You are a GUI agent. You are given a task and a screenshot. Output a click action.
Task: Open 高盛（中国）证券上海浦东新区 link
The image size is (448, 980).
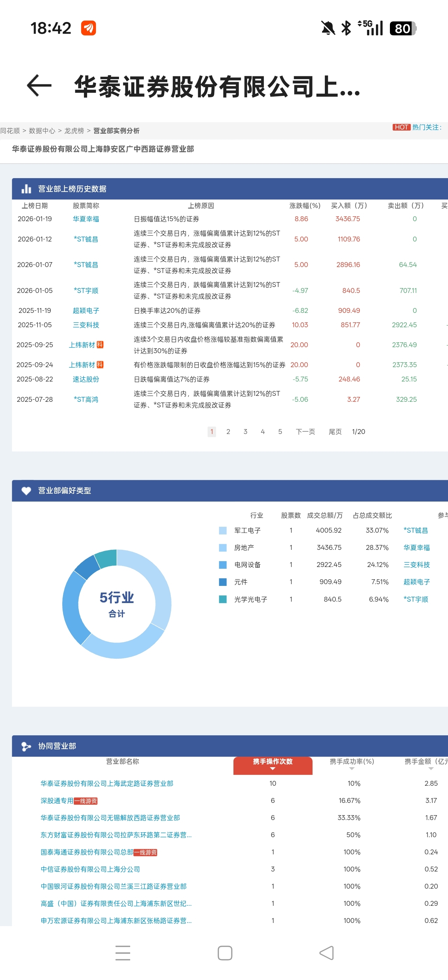116,903
